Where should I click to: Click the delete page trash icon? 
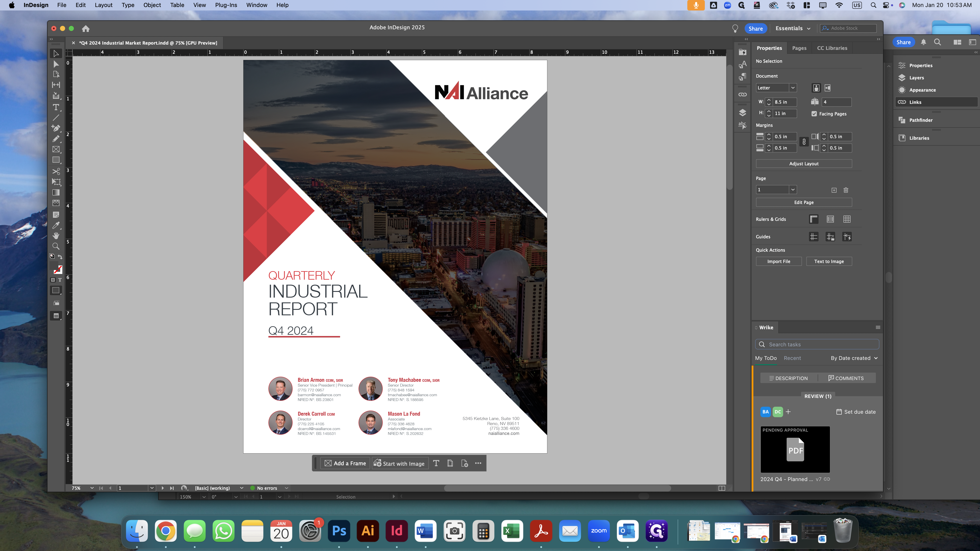(846, 190)
